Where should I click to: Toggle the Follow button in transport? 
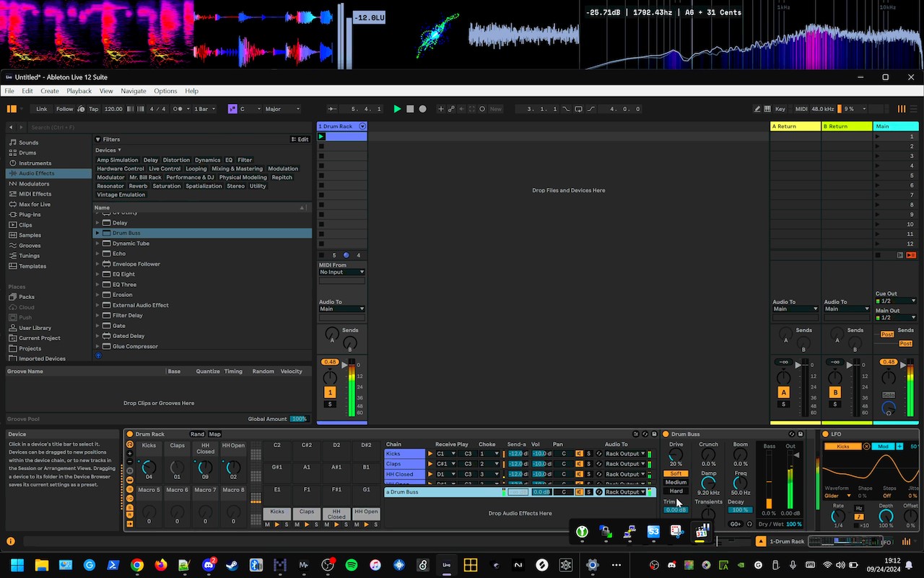click(65, 109)
